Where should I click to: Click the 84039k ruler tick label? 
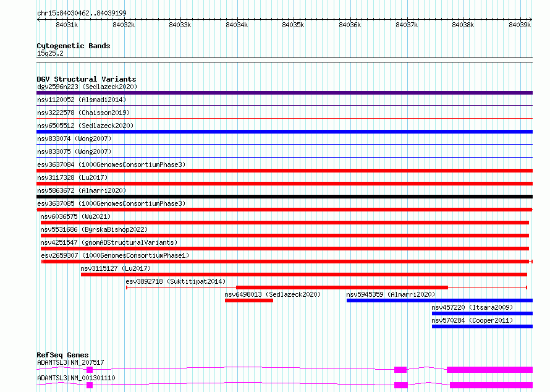[520, 25]
